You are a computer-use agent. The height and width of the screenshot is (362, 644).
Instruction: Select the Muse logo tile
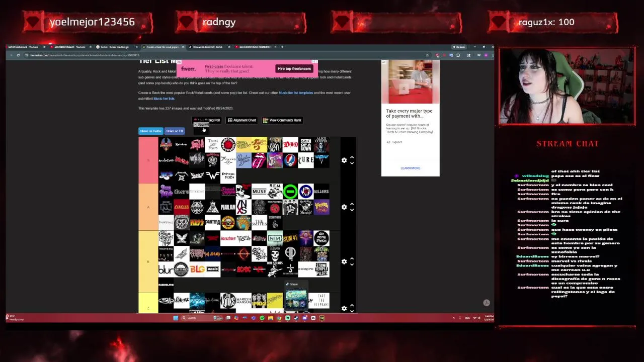pyautogui.click(x=259, y=192)
